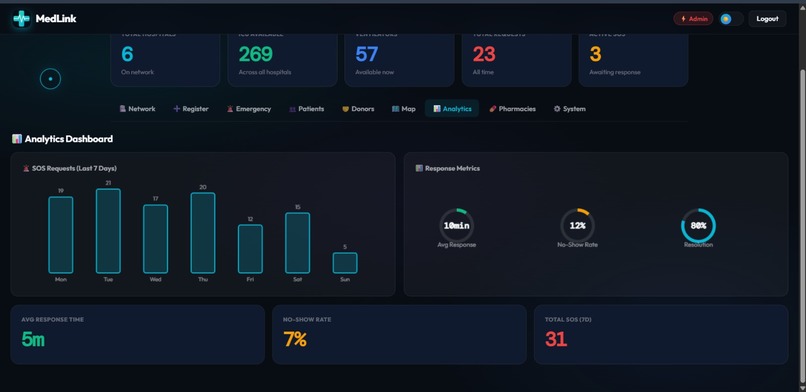
Task: Click the 'Analytics Dashboard' heading
Action: pyautogui.click(x=68, y=139)
